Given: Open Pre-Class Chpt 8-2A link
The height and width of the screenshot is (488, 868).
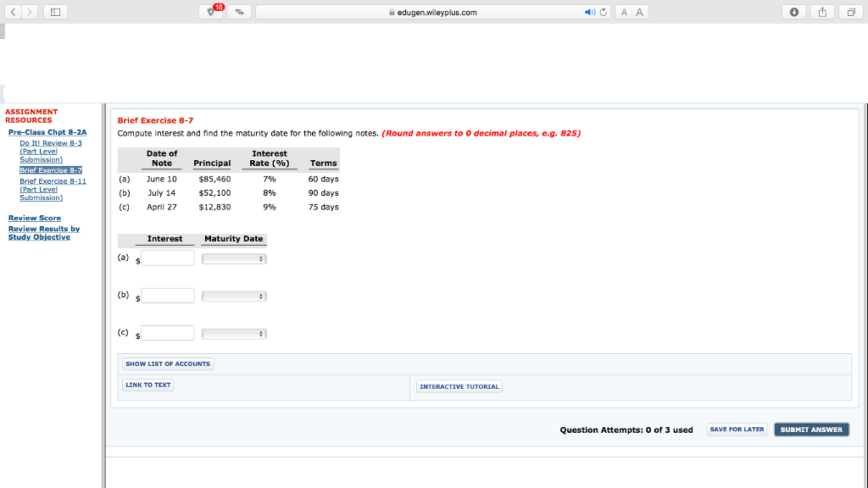Looking at the screenshot, I should (47, 132).
